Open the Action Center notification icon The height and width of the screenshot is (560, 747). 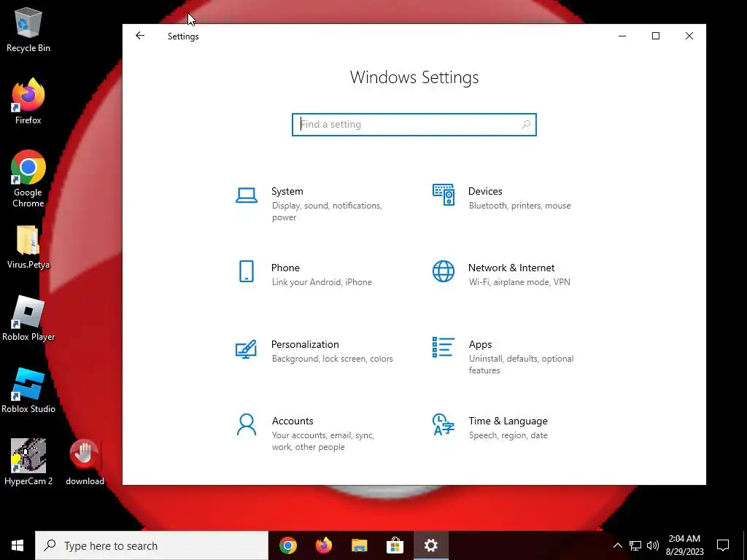(723, 545)
